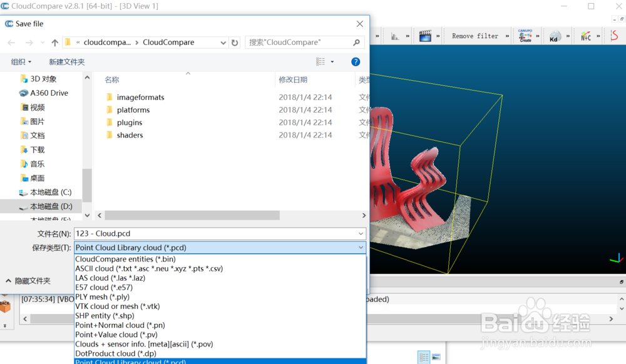Screen dimensions: 626x364
Task: Collapse folder browser with 隐藏文件夹
Action: click(28, 281)
